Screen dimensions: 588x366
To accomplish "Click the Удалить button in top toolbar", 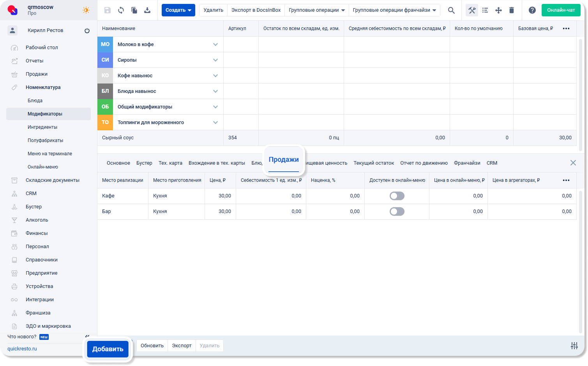I will pos(213,10).
